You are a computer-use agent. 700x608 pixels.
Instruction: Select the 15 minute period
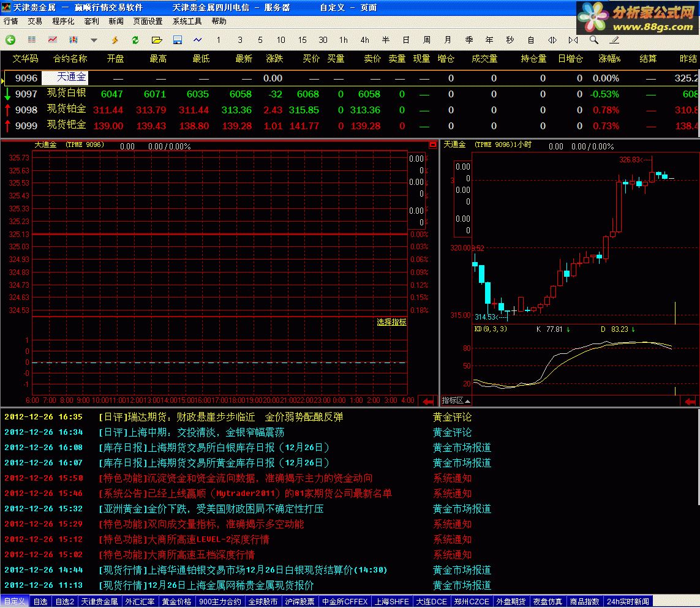click(303, 40)
